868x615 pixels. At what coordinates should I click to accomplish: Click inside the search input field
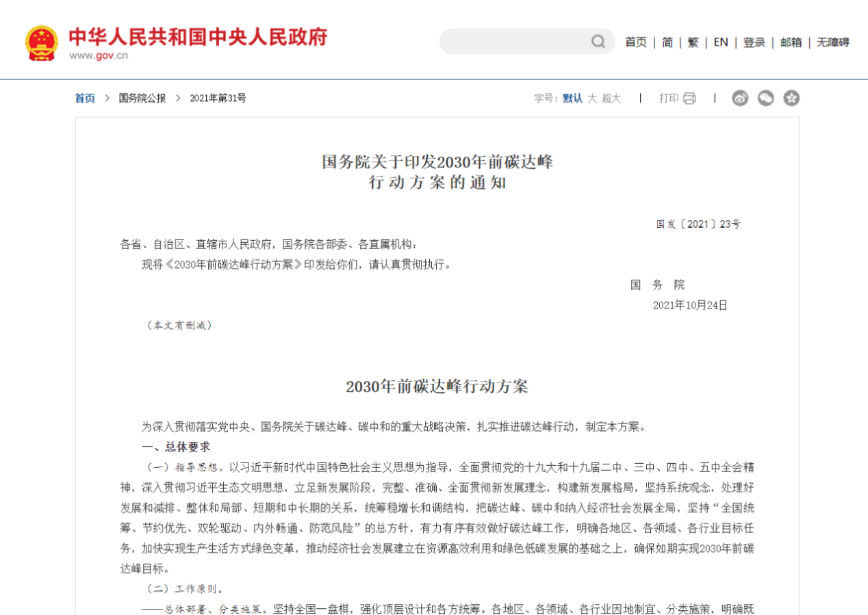pos(513,42)
